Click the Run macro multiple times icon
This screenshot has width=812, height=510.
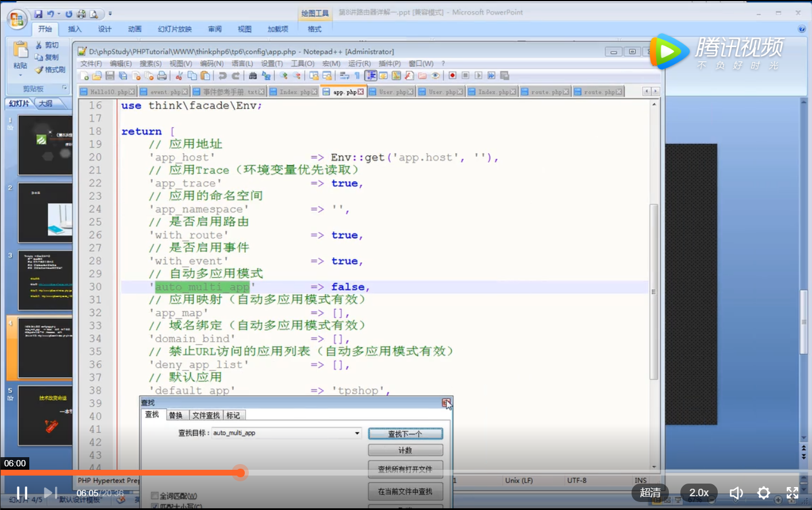tap(491, 76)
